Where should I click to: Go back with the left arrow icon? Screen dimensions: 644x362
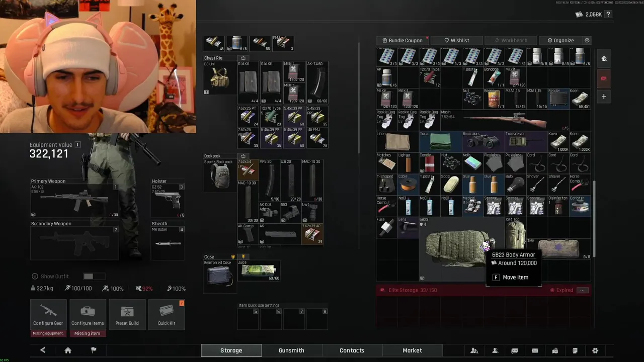pyautogui.click(x=43, y=350)
